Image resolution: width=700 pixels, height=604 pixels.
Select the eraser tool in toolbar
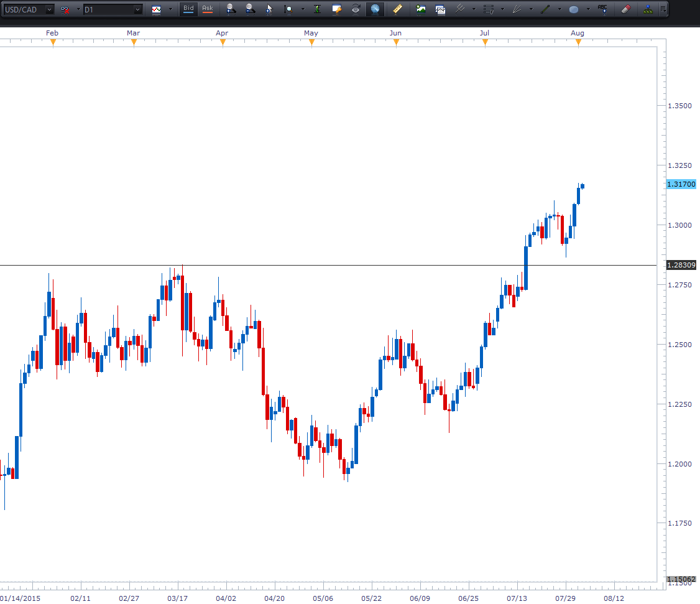click(626, 9)
